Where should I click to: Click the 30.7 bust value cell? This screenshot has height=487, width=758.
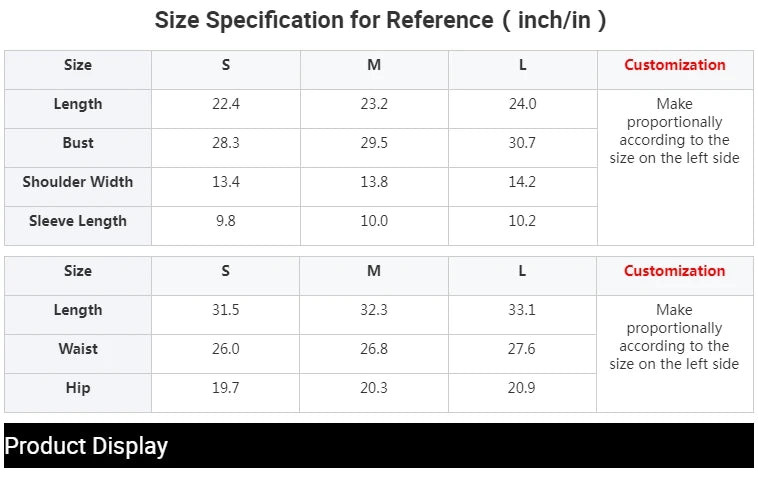tap(522, 143)
